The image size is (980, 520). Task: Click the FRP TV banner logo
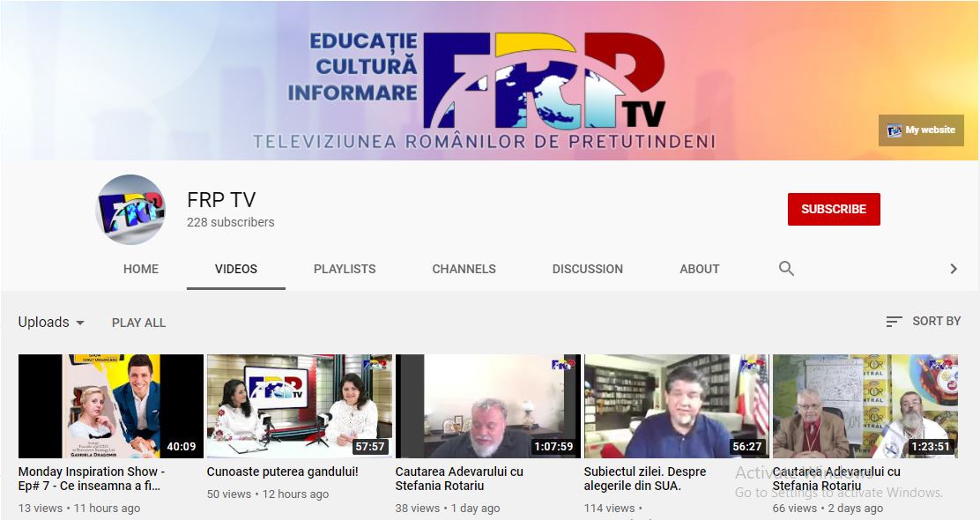pyautogui.click(x=544, y=80)
